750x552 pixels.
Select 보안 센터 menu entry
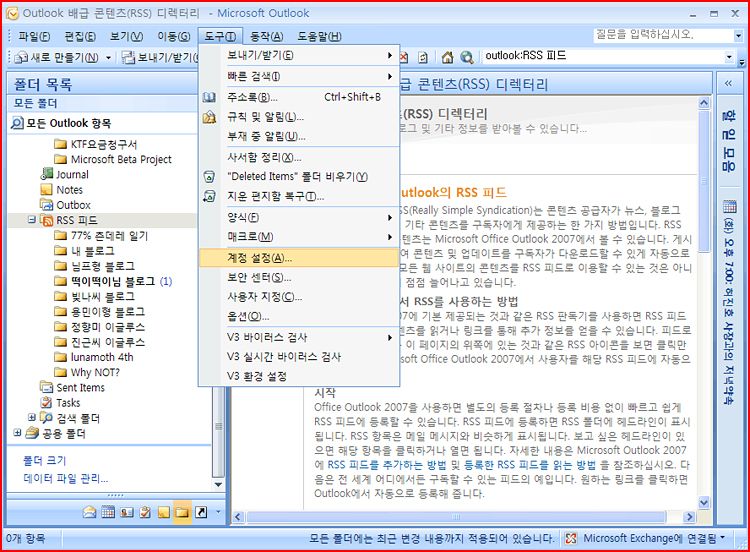coord(299,277)
